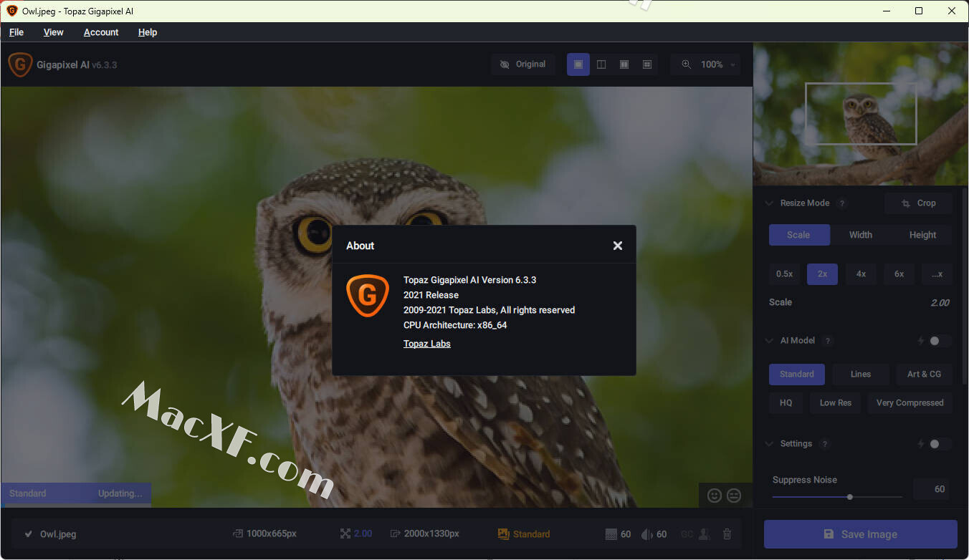Select the HQ AI model
Screen dimensions: 969x560
pyautogui.click(x=786, y=403)
